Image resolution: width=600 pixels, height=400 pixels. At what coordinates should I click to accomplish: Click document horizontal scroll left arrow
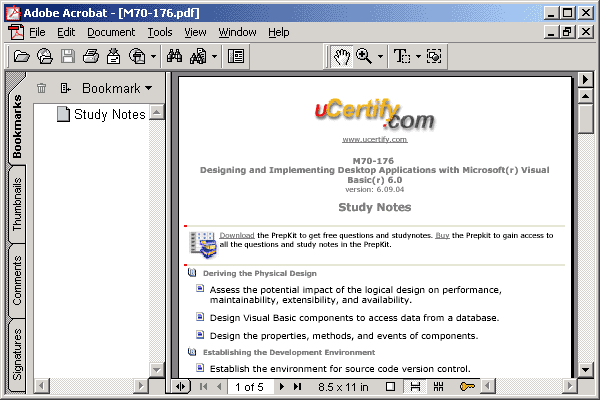pyautogui.click(x=488, y=385)
